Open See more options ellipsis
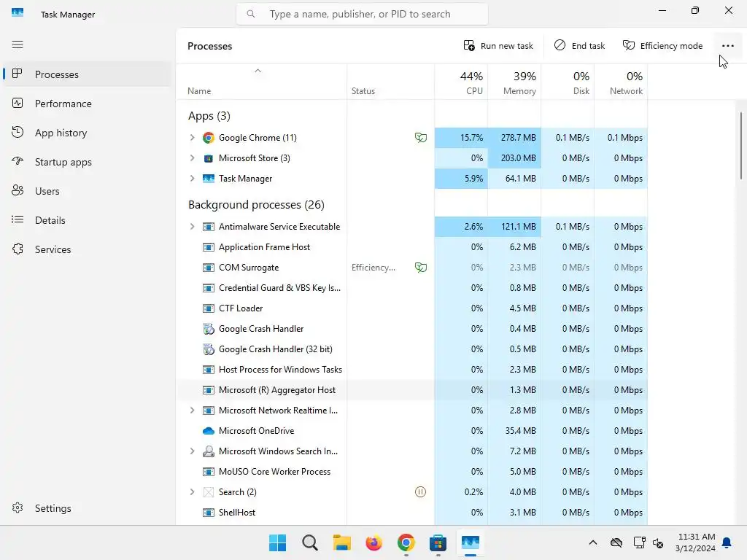Viewport: 747px width, 560px height. (727, 46)
